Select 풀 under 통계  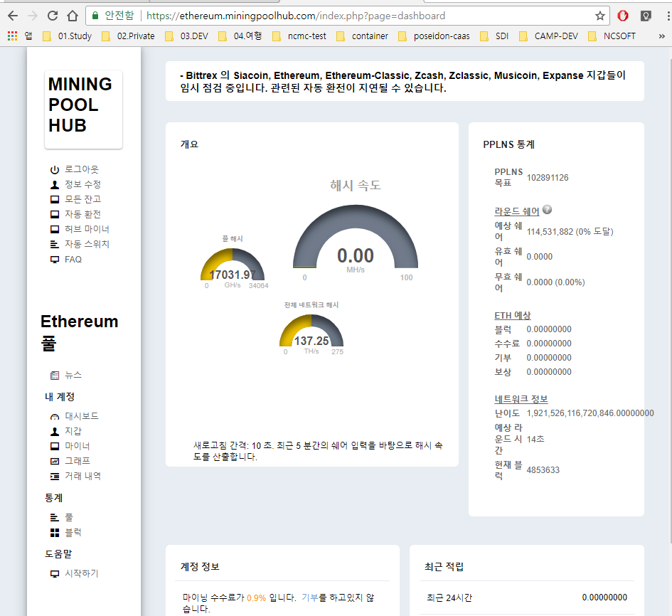[x=55, y=516]
